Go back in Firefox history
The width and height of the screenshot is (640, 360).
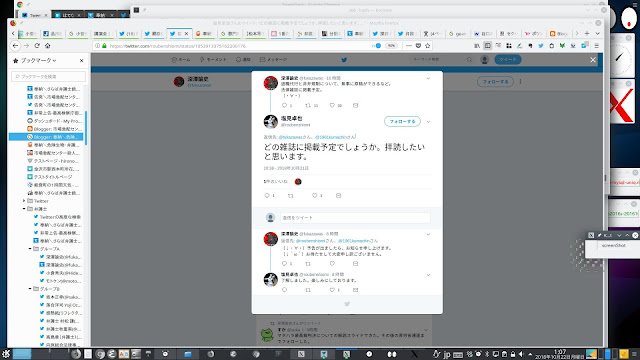(x=16, y=46)
